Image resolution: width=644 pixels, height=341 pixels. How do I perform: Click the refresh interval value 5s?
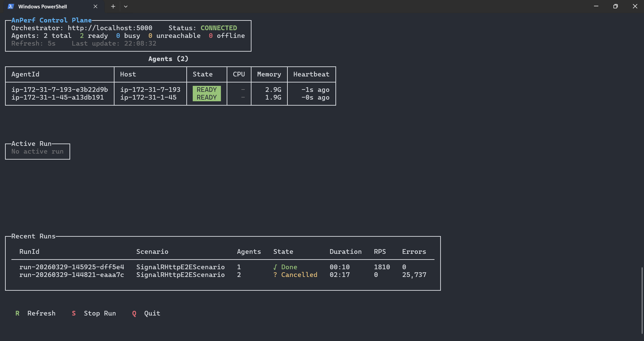(51, 43)
